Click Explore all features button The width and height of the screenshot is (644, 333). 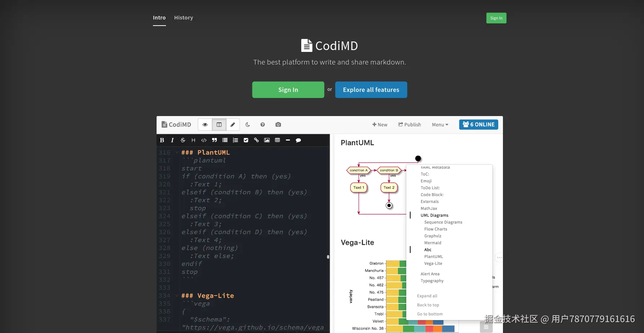pyautogui.click(x=371, y=90)
